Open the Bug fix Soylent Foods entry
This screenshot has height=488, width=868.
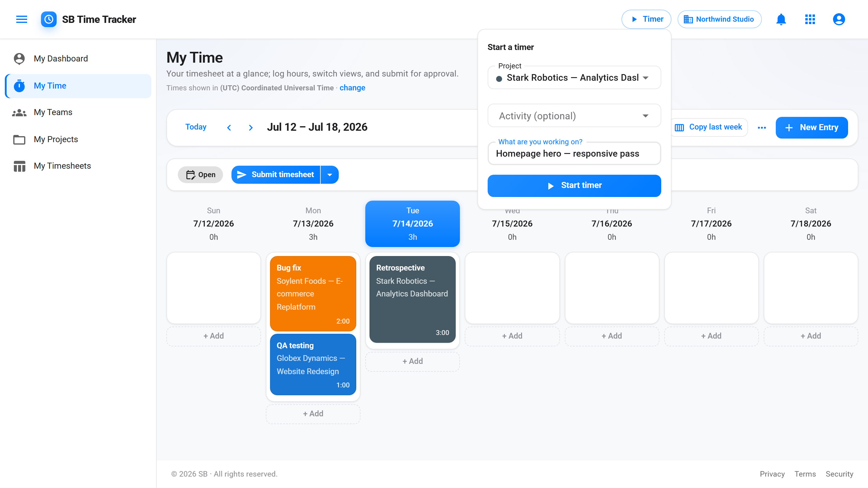point(313,293)
